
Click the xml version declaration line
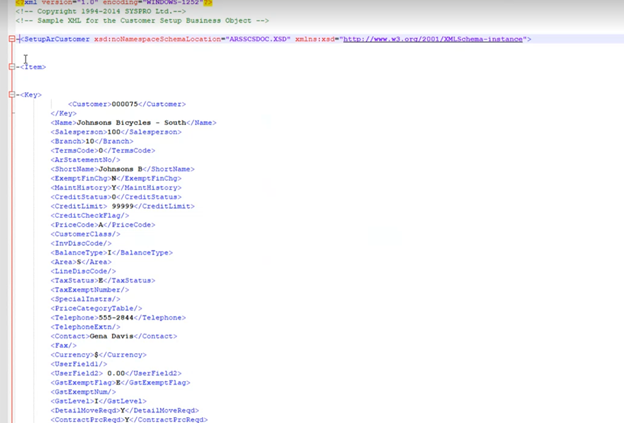pos(114,2)
